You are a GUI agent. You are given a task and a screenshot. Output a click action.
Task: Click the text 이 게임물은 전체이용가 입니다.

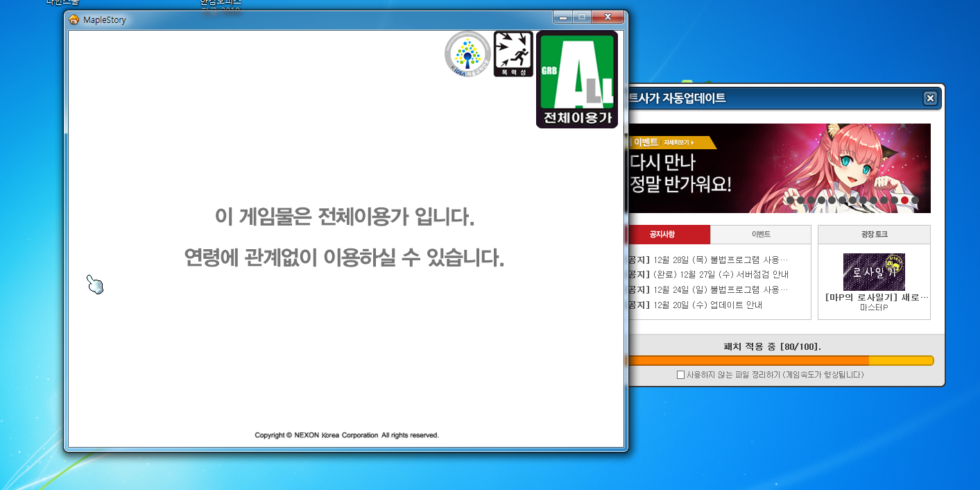[345, 217]
